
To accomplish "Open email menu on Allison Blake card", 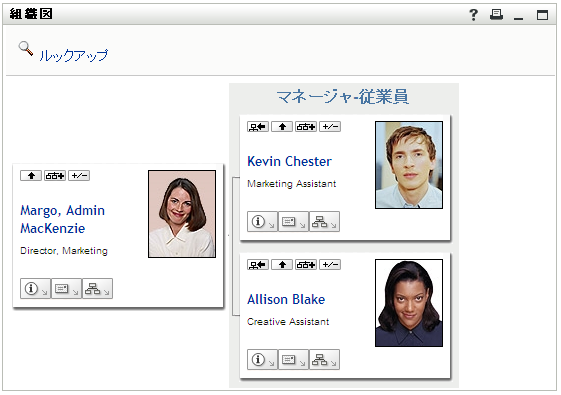I will pyautogui.click(x=293, y=360).
